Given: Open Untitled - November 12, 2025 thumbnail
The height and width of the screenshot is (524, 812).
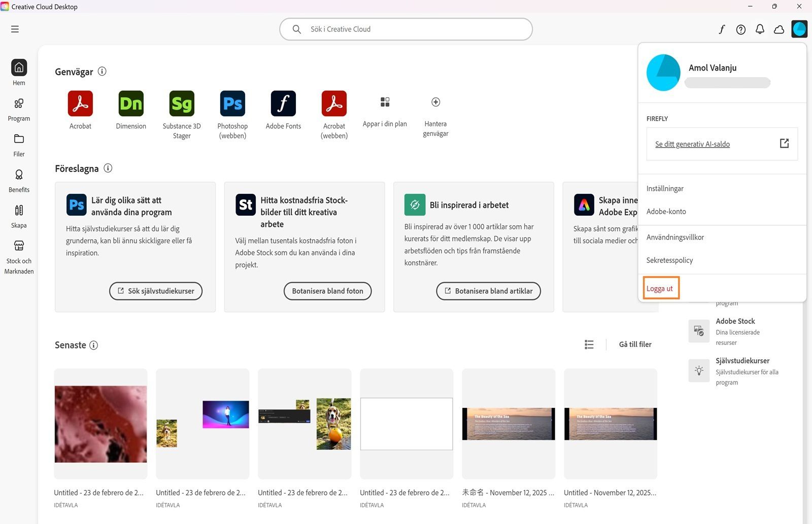Looking at the screenshot, I should [611, 424].
